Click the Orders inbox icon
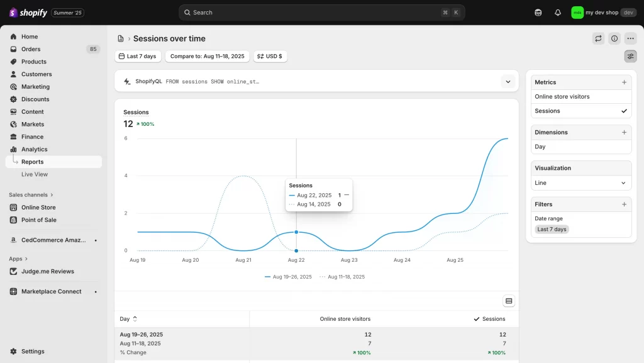This screenshot has height=363, width=644. (x=14, y=49)
